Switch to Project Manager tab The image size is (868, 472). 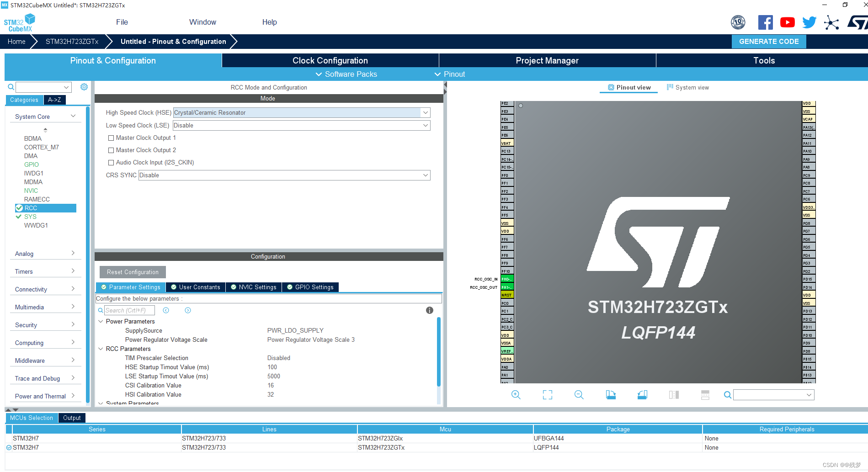[x=547, y=60]
